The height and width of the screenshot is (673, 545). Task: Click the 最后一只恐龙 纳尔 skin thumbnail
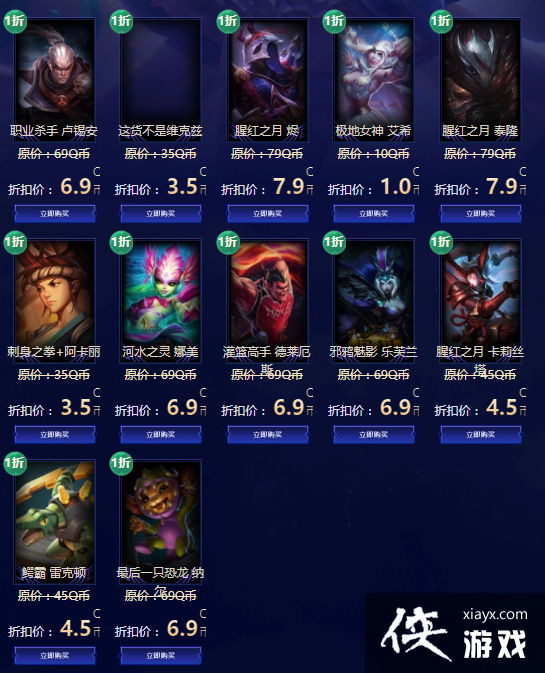coord(161,521)
